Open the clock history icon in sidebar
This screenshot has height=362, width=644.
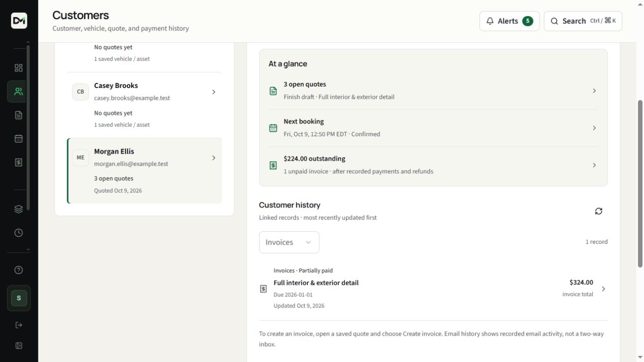pos(19,233)
